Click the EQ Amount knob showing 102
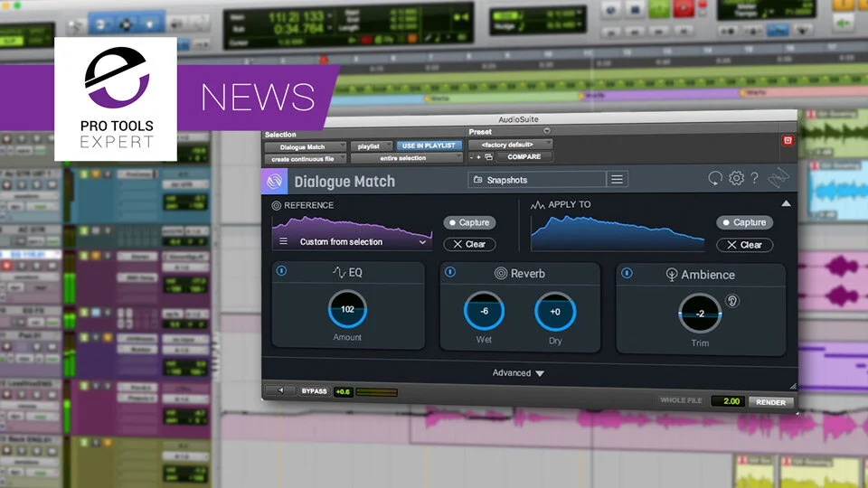868x488 pixels. (x=347, y=309)
